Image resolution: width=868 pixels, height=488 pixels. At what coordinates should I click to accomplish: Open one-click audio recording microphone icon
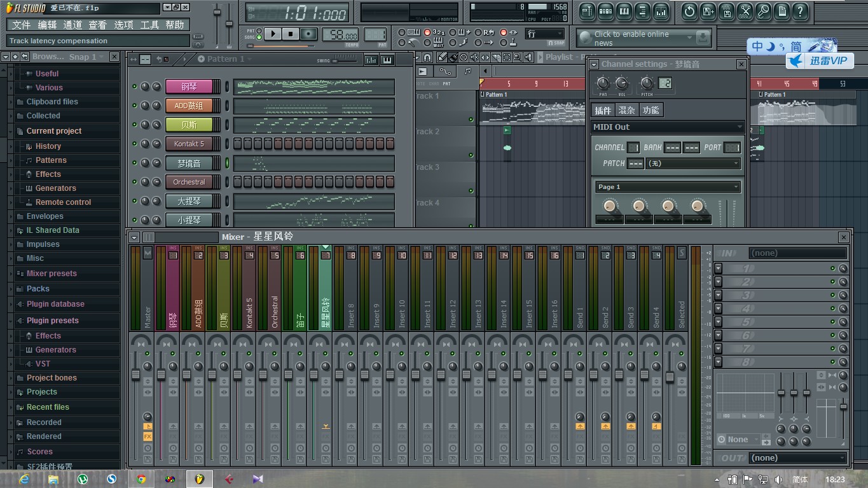point(763,11)
